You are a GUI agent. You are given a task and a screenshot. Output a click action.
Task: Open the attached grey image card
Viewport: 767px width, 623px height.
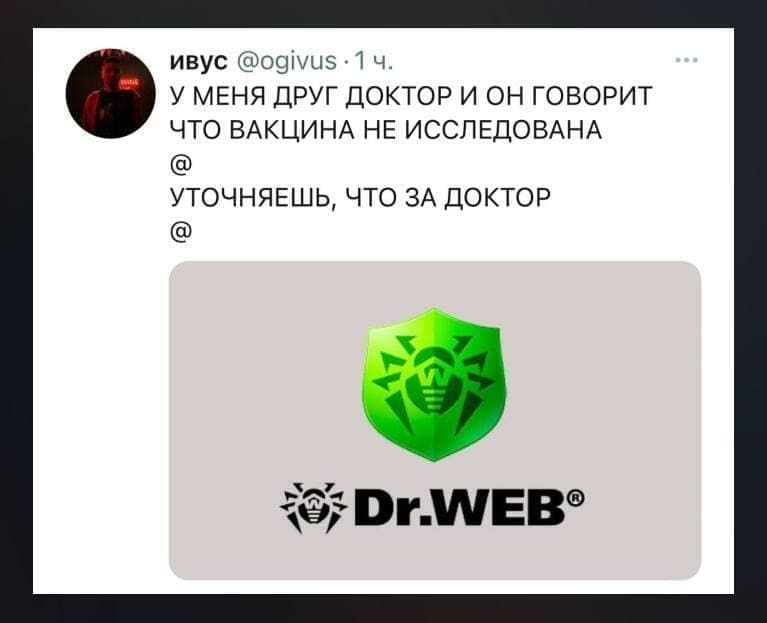pyautogui.click(x=435, y=421)
